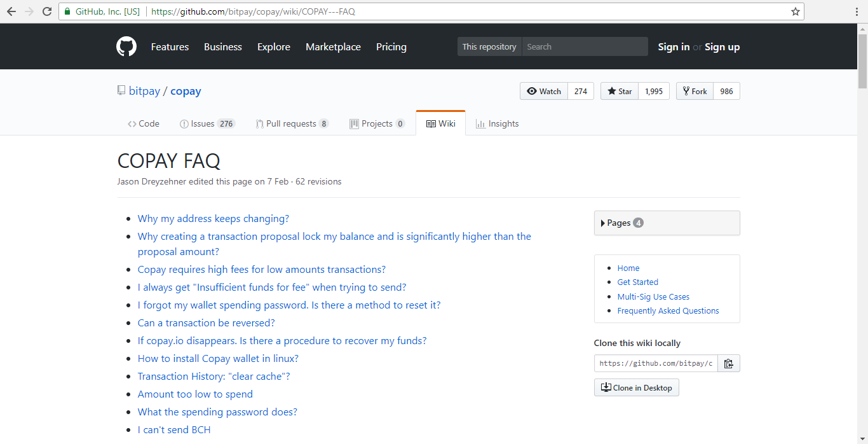Click the Fork button

pos(695,91)
